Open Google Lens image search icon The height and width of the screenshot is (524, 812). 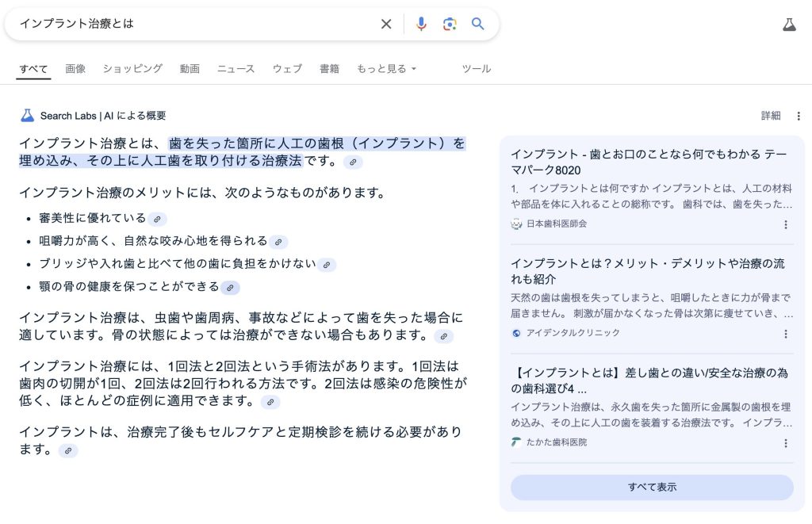pos(450,24)
